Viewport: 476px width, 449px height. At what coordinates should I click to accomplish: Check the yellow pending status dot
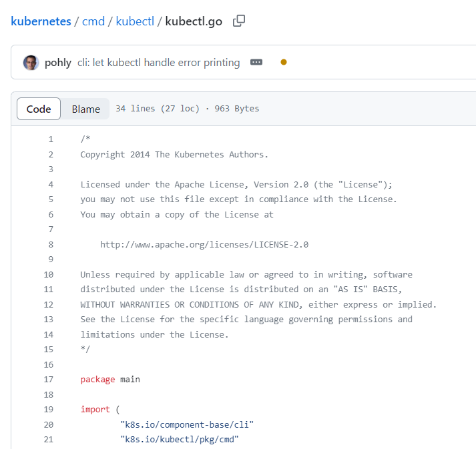coord(284,62)
